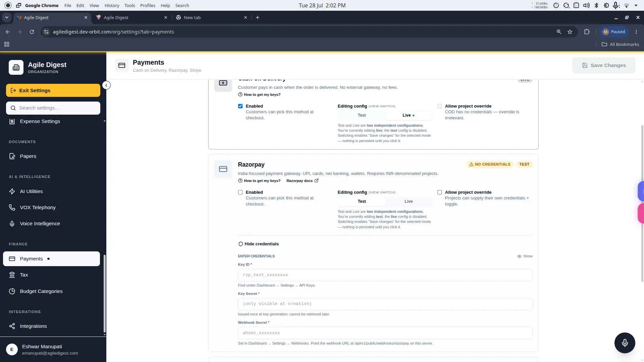644x362 pixels.
Task: Select Live config for Cash on Delivery
Action: [408, 115]
